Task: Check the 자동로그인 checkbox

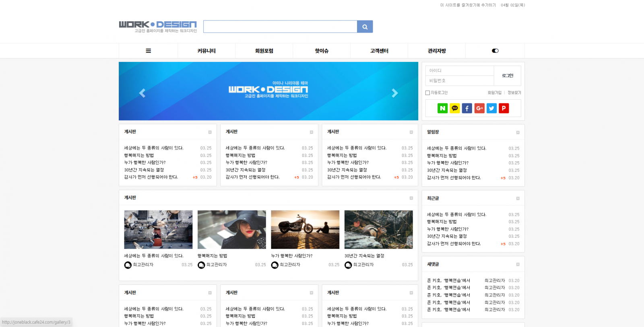Action: click(427, 93)
